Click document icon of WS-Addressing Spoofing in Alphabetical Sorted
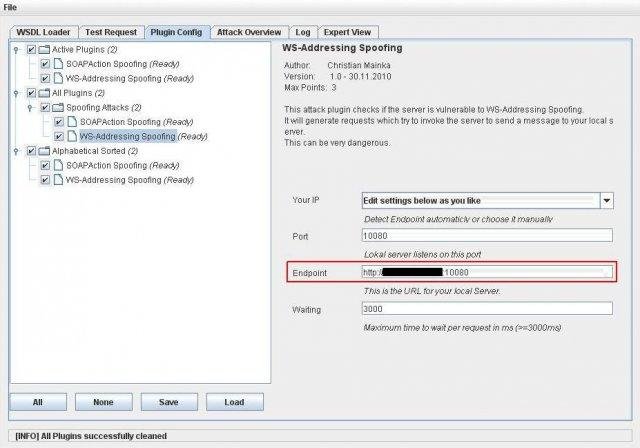The image size is (640, 448). coord(58,180)
